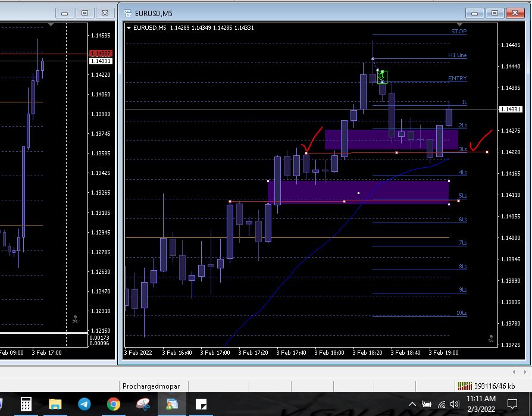The height and width of the screenshot is (416, 532).
Task: Click the 1.14495 price scale label
Action: point(511,45)
